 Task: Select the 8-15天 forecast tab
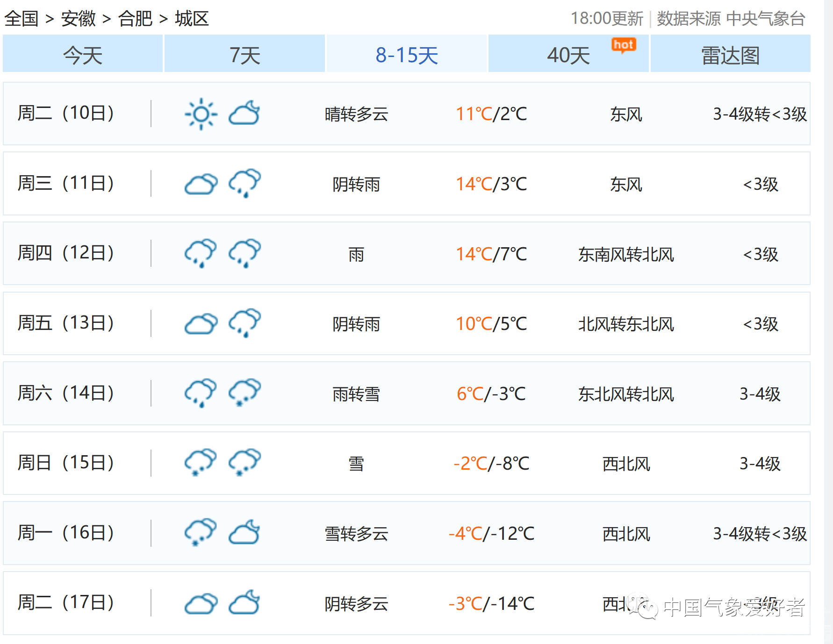[x=407, y=53]
